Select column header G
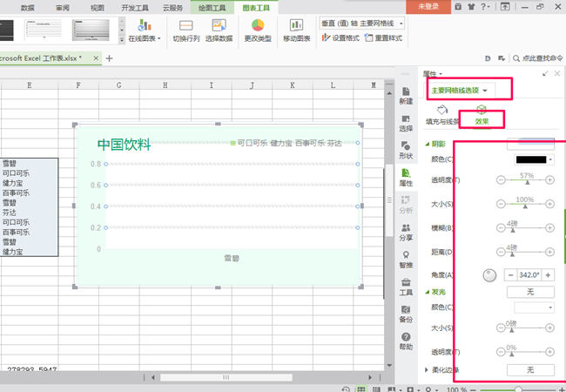This screenshot has height=392, width=566. click(118, 85)
